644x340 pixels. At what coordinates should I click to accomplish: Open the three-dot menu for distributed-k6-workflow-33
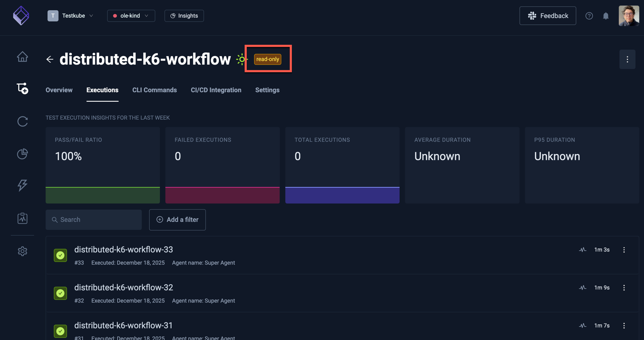[x=624, y=249]
